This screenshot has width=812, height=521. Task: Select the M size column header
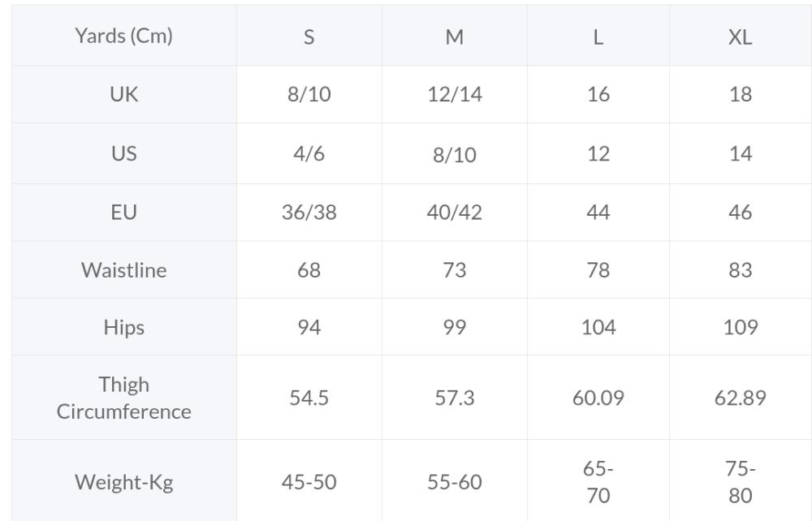pyautogui.click(x=455, y=36)
